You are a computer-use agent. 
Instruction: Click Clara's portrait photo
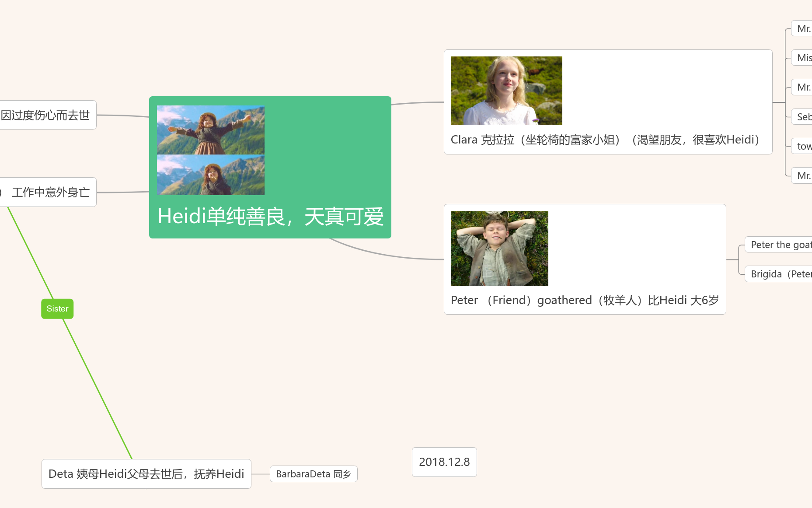[506, 91]
